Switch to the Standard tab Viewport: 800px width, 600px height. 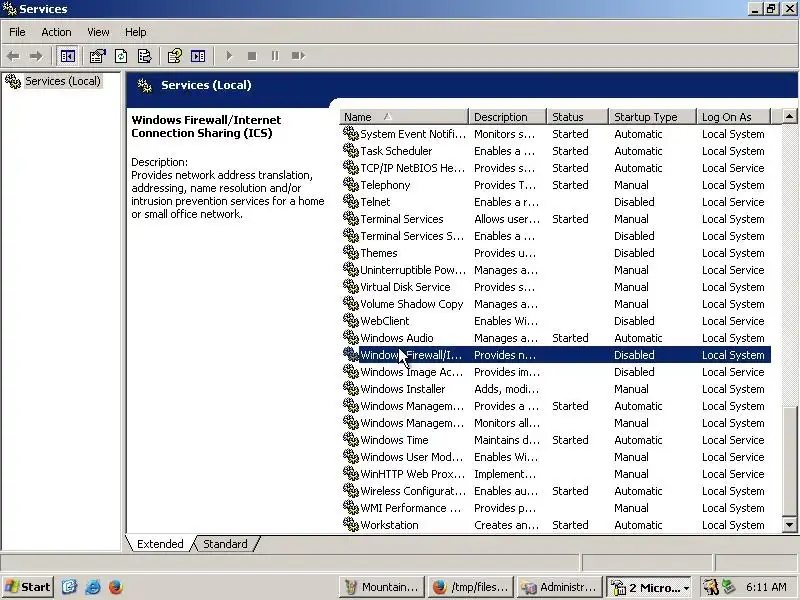point(225,544)
